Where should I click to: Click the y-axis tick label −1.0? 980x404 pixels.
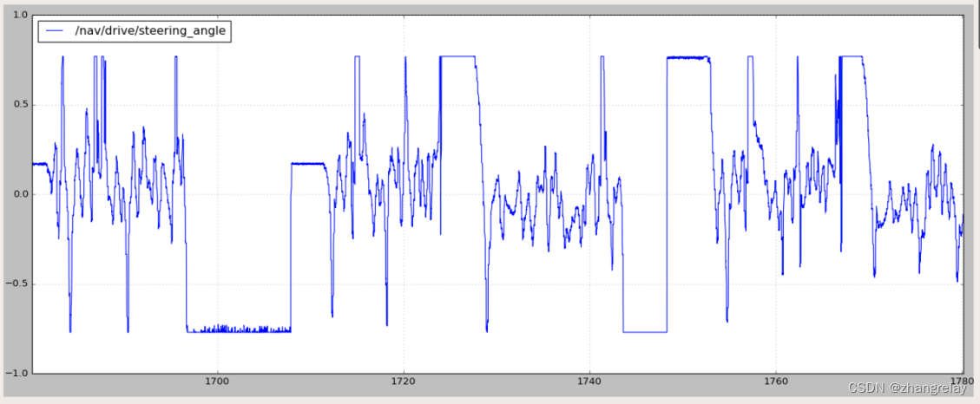(x=17, y=374)
